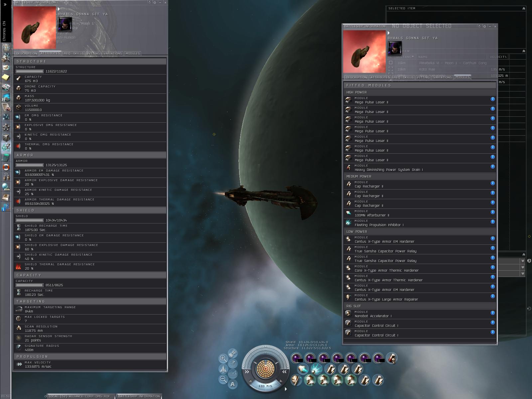Open Fitting tab in left window

click(93, 54)
